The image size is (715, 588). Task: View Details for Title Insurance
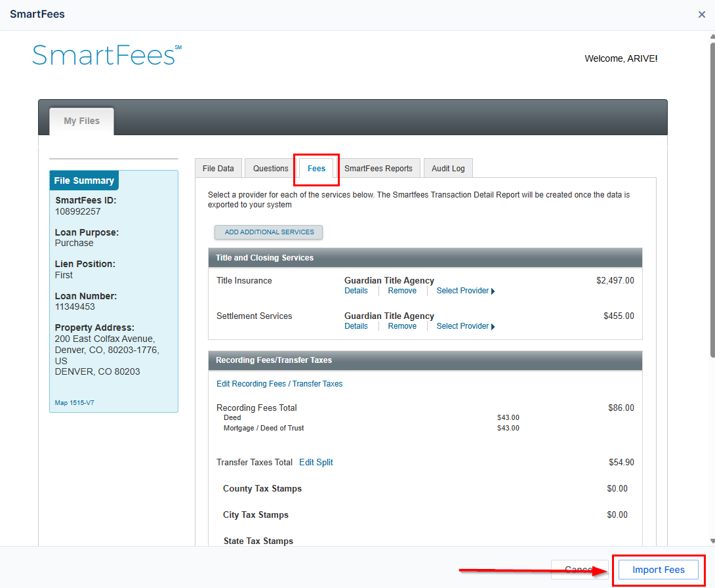[x=356, y=291]
